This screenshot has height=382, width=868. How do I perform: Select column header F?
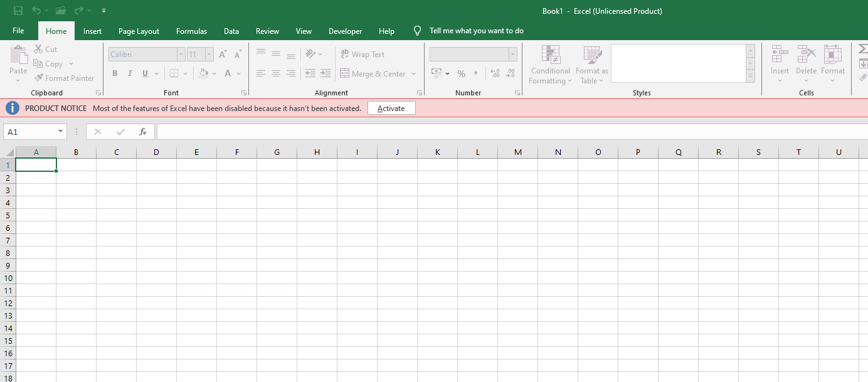pyautogui.click(x=236, y=152)
